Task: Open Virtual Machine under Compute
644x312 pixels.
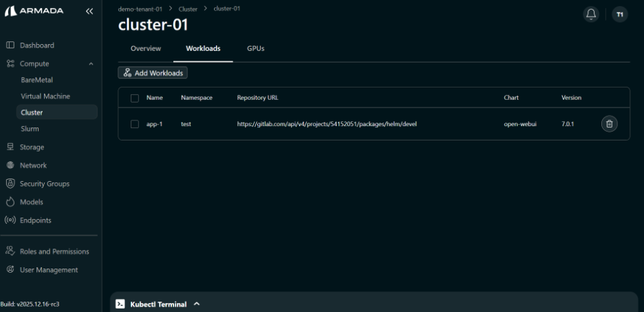Action: [45, 96]
